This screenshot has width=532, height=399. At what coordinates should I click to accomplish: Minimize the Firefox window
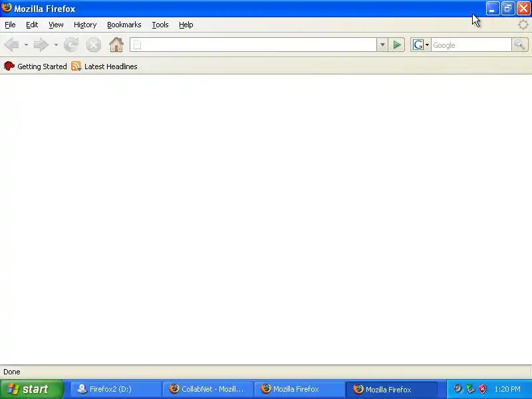[x=493, y=9]
